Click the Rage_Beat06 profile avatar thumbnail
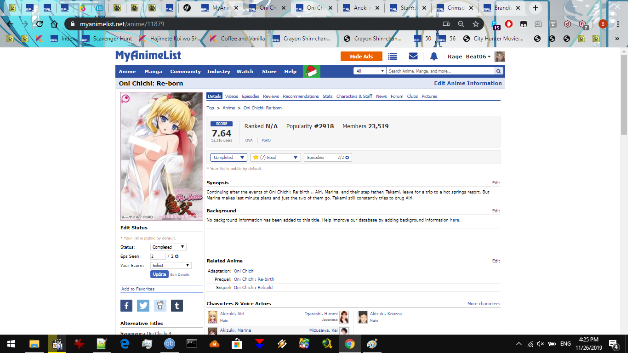 (x=499, y=57)
